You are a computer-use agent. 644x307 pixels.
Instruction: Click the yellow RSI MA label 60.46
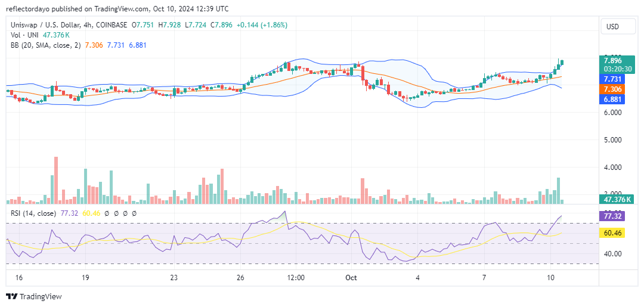coord(612,233)
